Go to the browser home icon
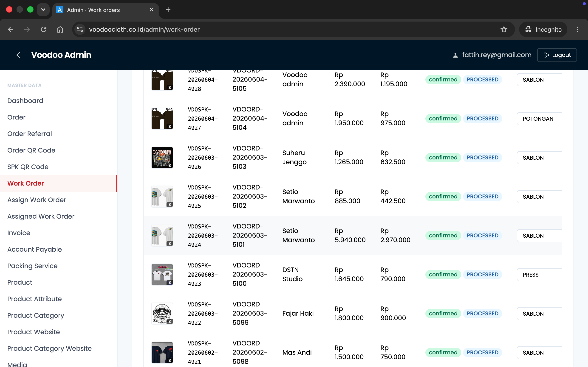The height and width of the screenshot is (367, 588). pyautogui.click(x=60, y=29)
